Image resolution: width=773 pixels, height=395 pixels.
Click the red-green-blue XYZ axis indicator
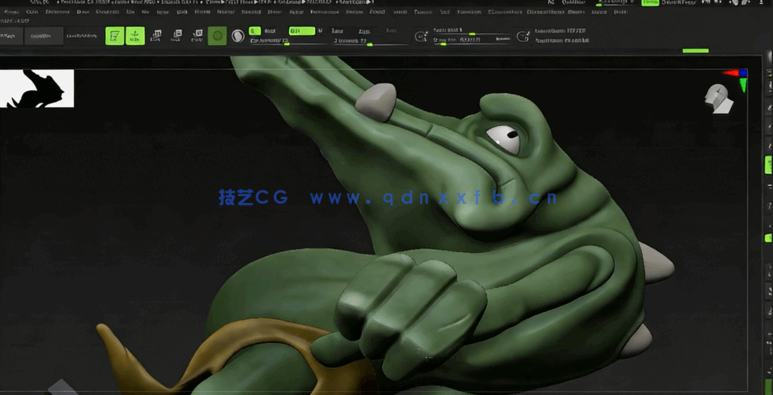point(736,80)
